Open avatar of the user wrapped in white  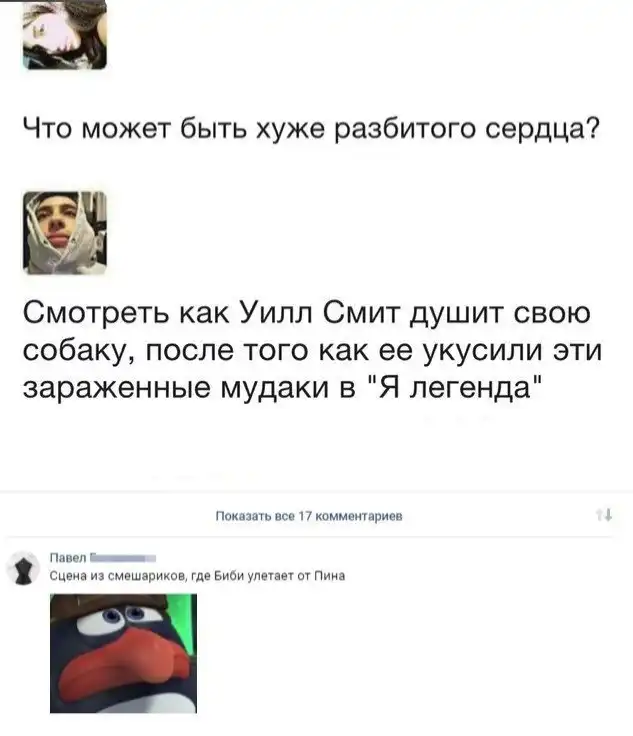65,233
